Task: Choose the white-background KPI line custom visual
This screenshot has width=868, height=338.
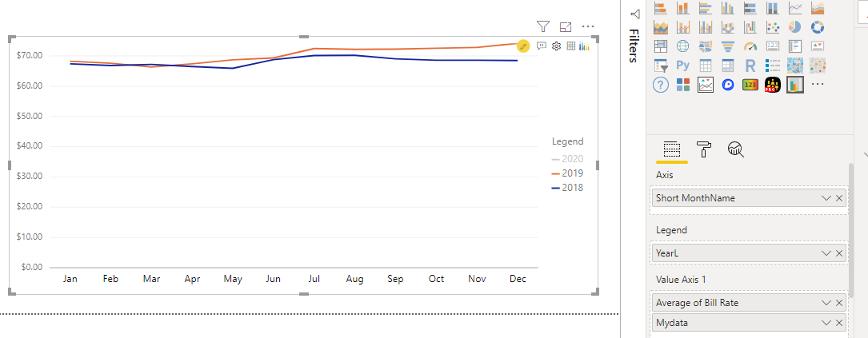Action: [x=706, y=85]
